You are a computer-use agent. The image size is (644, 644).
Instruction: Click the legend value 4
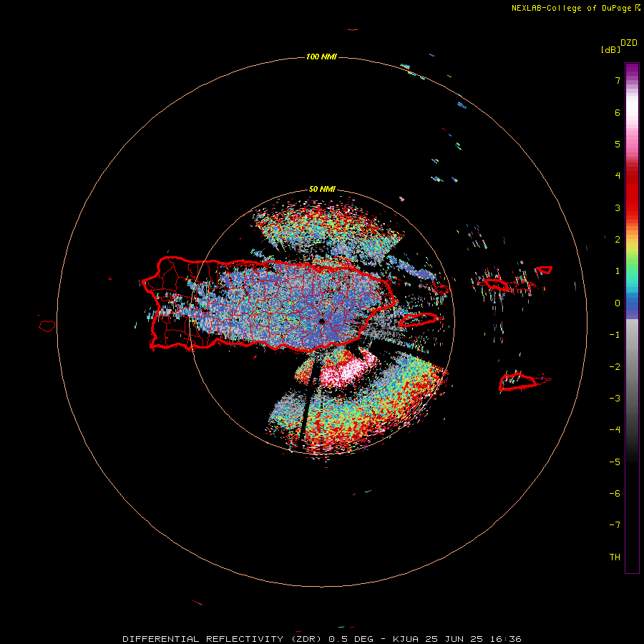[x=618, y=176]
